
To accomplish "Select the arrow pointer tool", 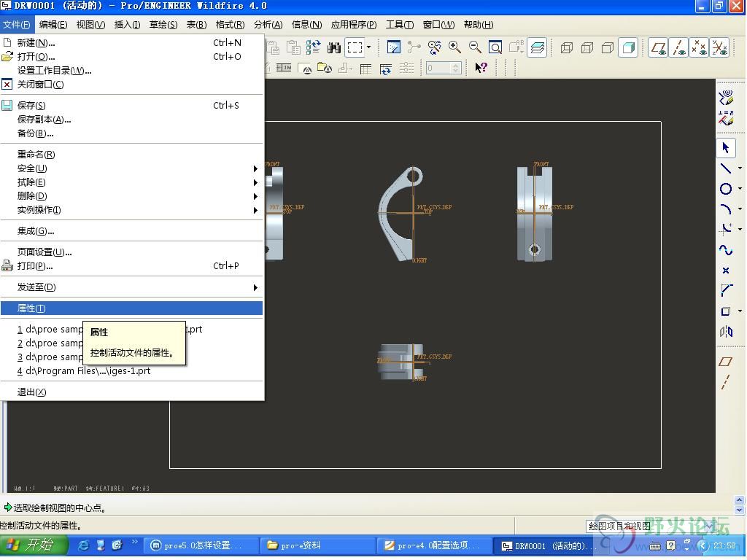I will [x=726, y=148].
